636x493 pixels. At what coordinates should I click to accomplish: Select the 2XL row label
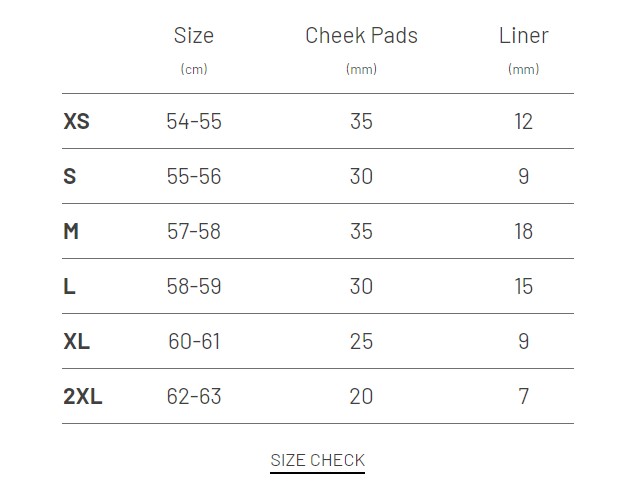coord(82,396)
